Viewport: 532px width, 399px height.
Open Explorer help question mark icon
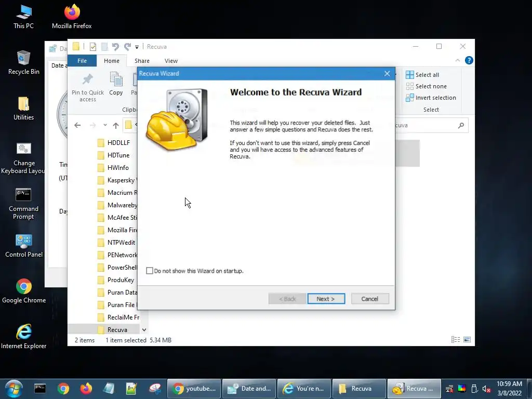[469, 60]
